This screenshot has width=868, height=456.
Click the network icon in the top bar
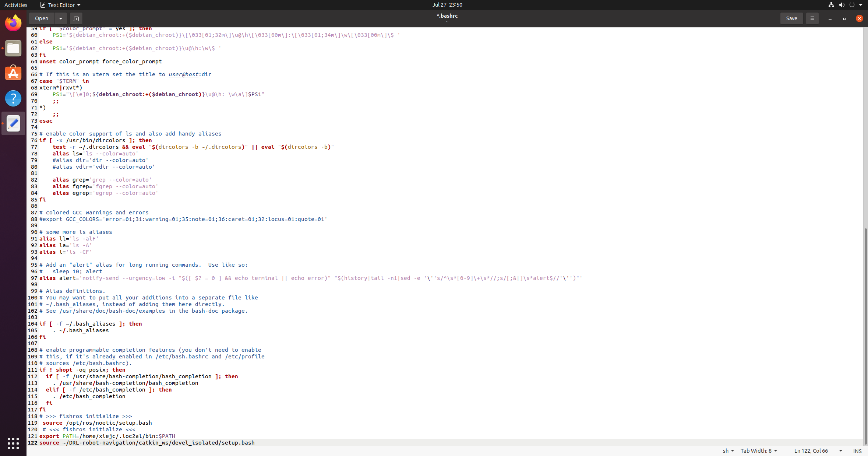coord(831,5)
